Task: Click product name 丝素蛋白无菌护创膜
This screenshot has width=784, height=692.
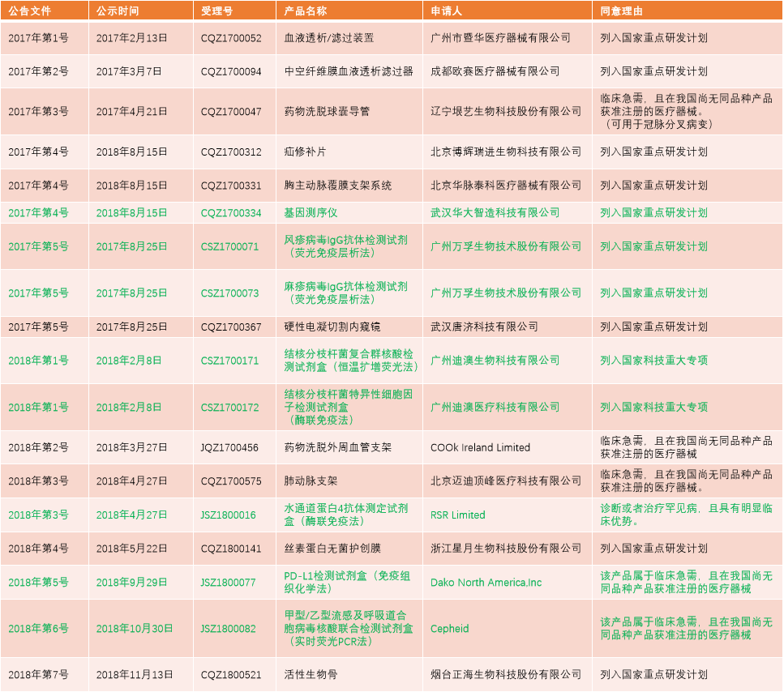Action: tap(332, 548)
